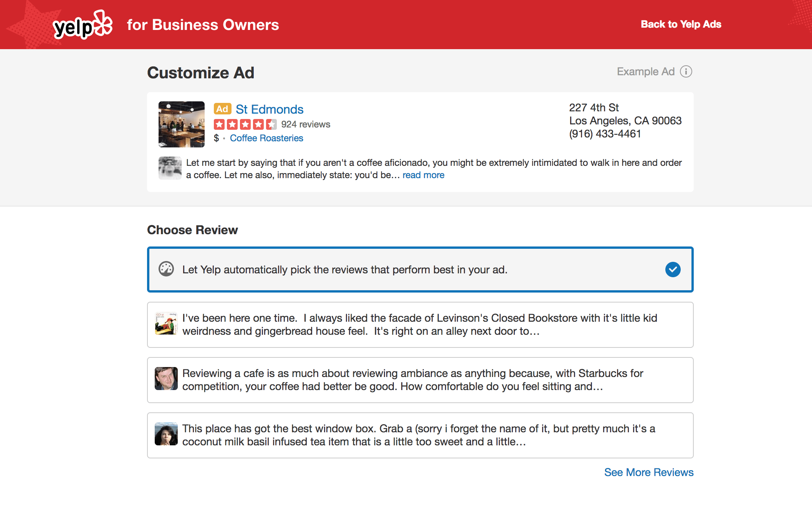Click the orange Ad badge beside St Edmonds
Screen dimensions: 812x506
coord(222,109)
